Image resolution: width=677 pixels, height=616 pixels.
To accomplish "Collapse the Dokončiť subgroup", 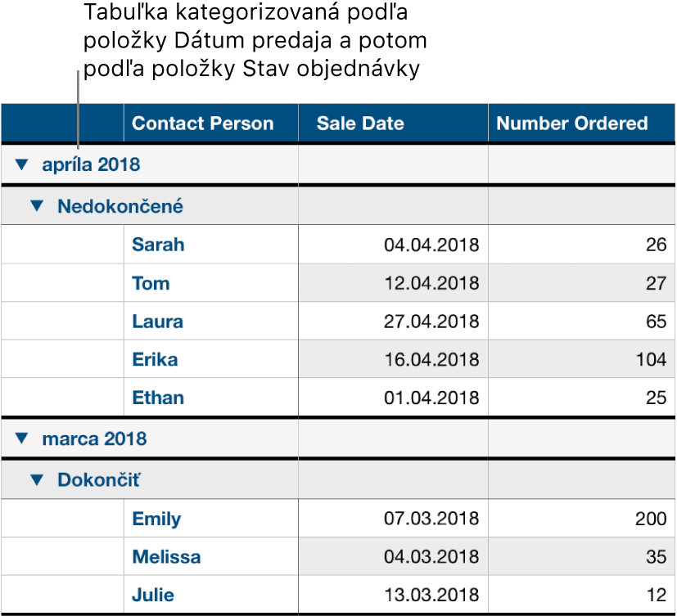I will 35,480.
